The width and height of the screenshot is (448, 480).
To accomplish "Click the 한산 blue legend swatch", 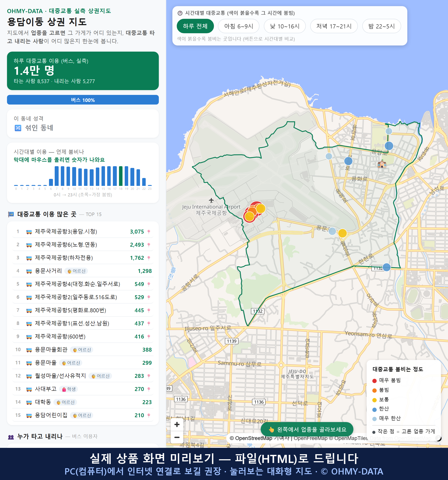I will tap(374, 410).
